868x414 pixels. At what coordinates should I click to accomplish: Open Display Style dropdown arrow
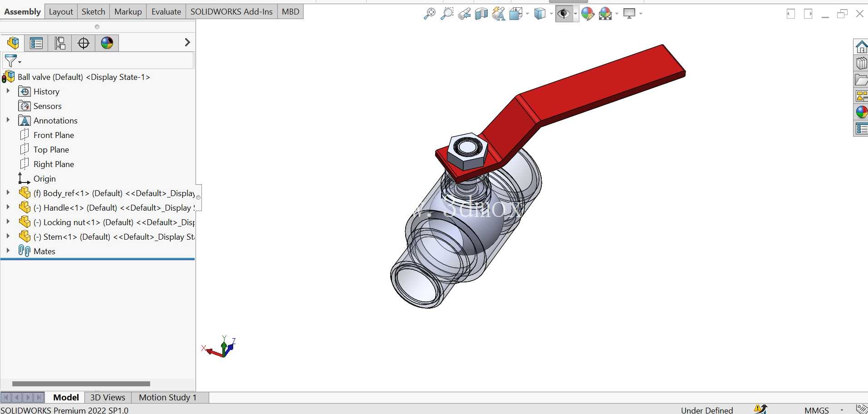[x=551, y=14]
